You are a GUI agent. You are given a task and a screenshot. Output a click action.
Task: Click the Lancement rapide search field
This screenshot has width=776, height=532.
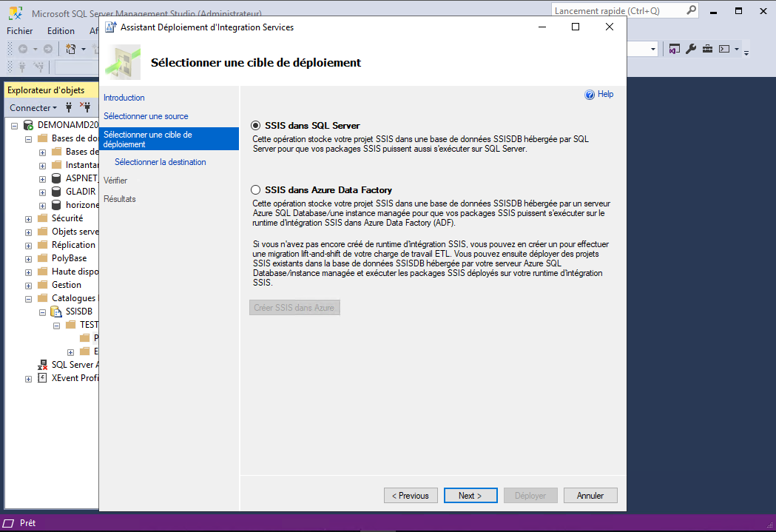tap(618, 10)
